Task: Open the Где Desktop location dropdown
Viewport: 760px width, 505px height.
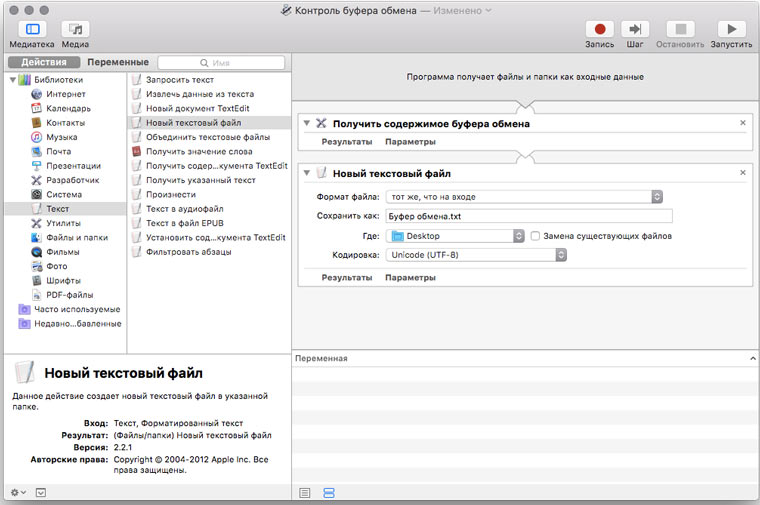Action: [455, 236]
